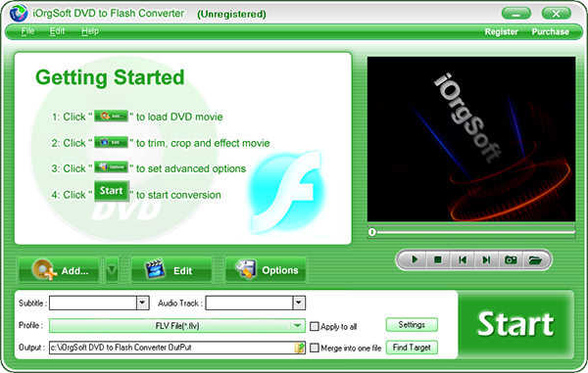
Task: Enable the Apply to all checkbox
Action: point(315,327)
